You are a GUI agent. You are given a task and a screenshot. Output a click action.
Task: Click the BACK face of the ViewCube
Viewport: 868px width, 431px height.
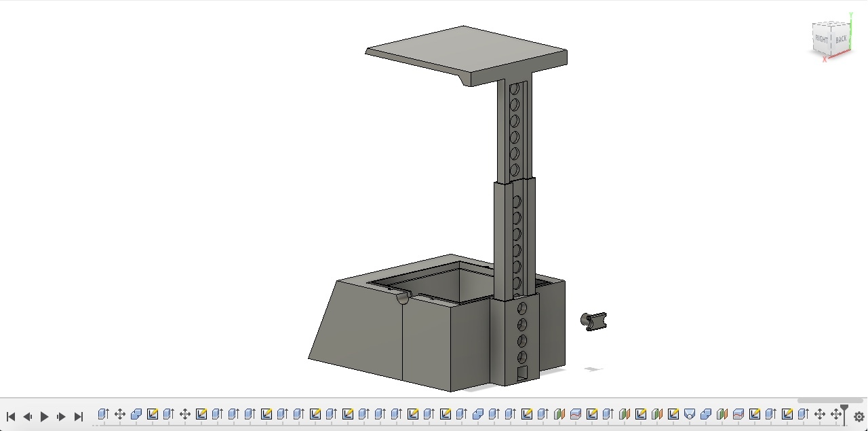(x=841, y=39)
